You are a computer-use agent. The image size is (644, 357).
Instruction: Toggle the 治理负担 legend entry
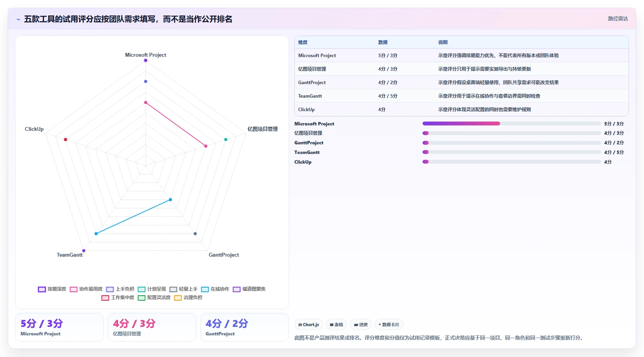[188, 298]
